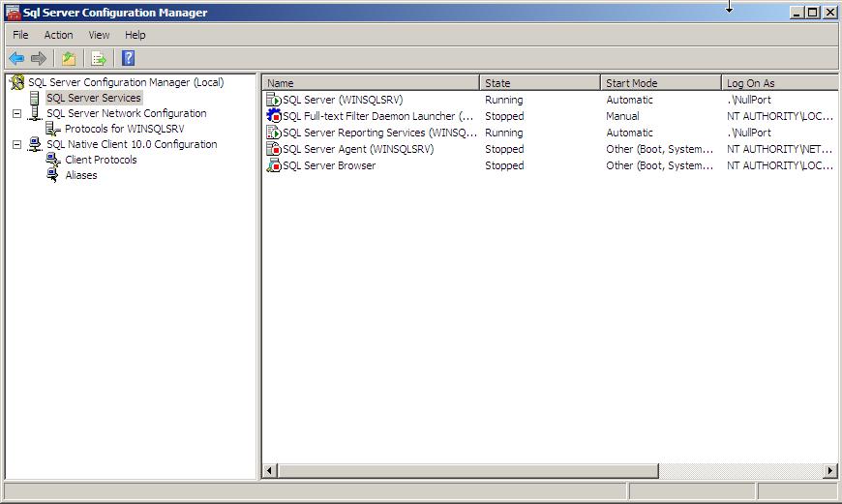
Task: Click the Up One Level folder icon
Action: [69, 58]
